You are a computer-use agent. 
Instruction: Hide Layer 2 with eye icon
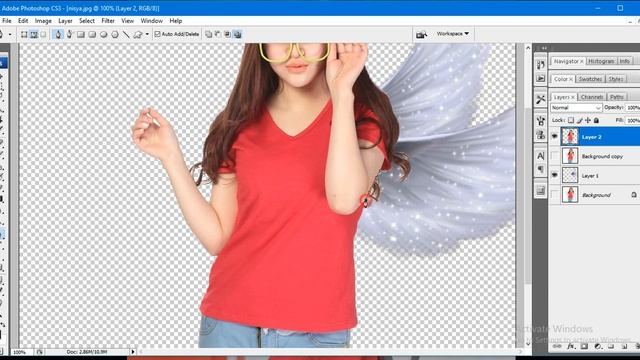tap(554, 137)
